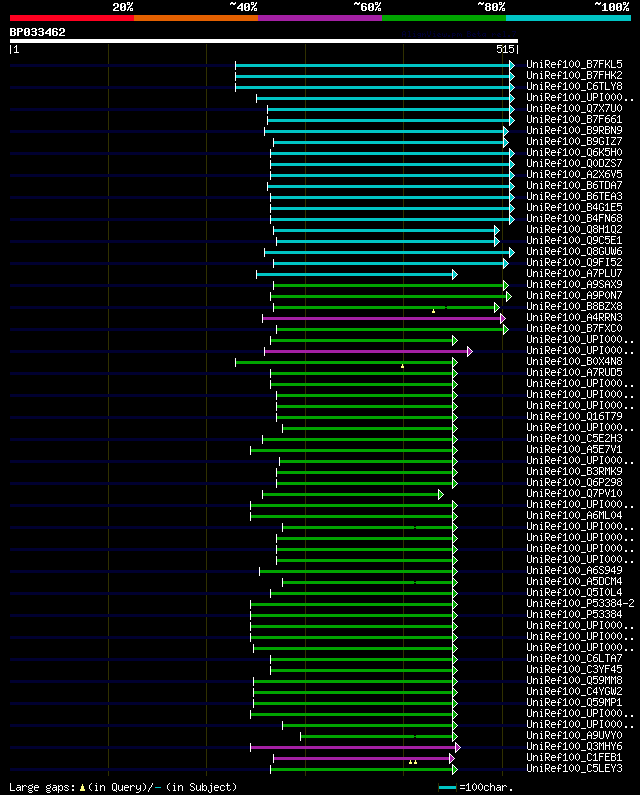Image resolution: width=640 pixels, height=795 pixels.
Task: Click UniRef100_C6LTA7 entry
Action: coord(574,659)
